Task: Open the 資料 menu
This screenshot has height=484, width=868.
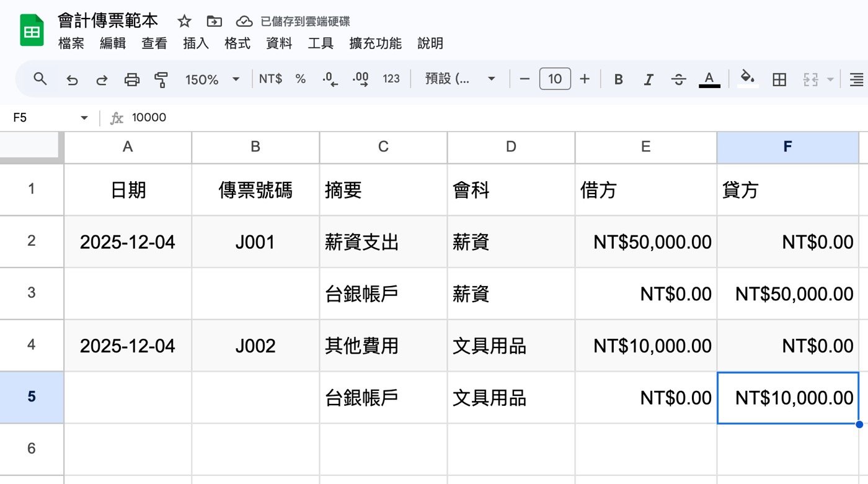Action: point(279,43)
